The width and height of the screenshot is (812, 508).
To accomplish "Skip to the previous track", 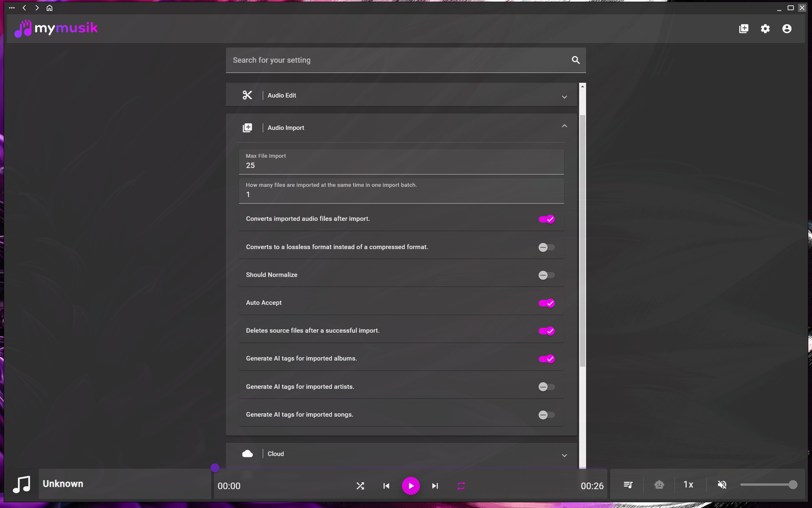I will coord(386,486).
